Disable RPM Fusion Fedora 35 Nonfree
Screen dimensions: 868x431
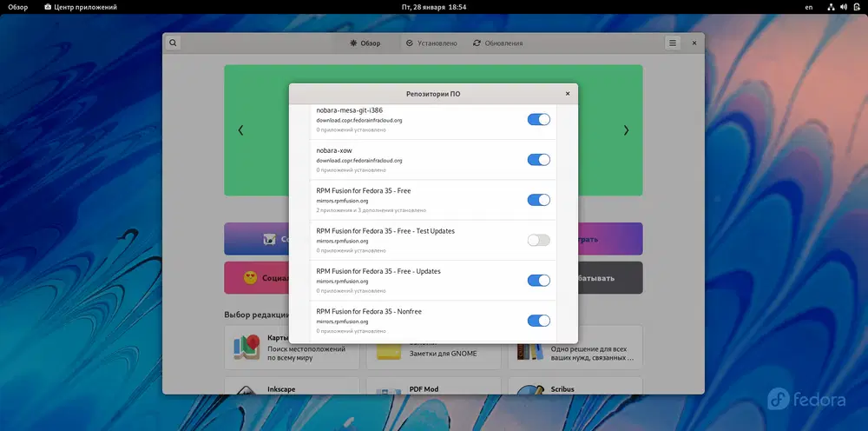point(539,320)
